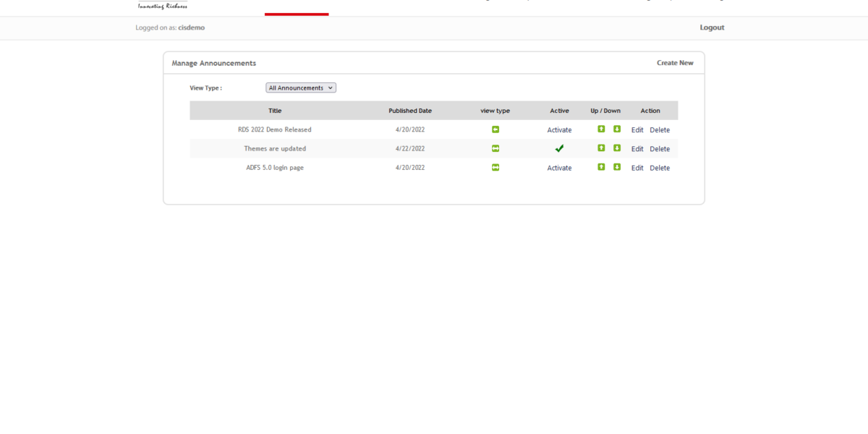This screenshot has width=868, height=434.
Task: Click the view type icon beside Themes are updated
Action: tap(495, 148)
